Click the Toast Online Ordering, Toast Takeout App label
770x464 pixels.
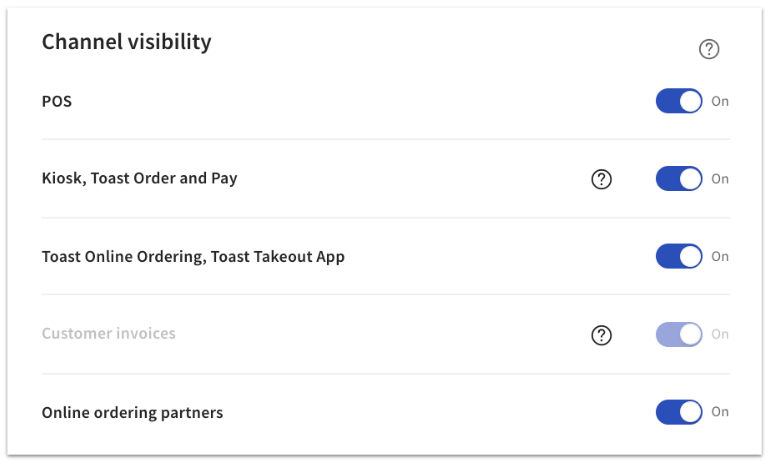[x=193, y=257]
